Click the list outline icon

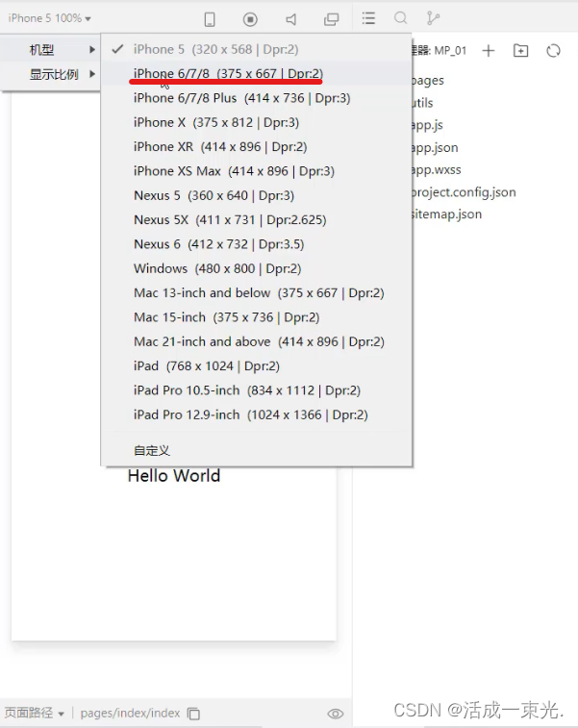point(368,18)
